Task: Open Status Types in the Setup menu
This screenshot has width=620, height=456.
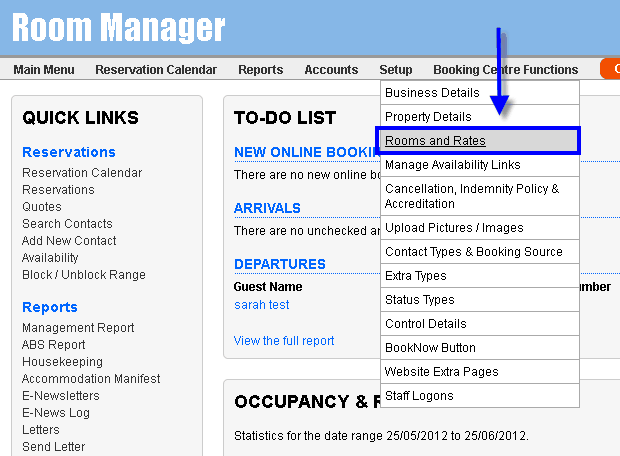Action: 480,300
